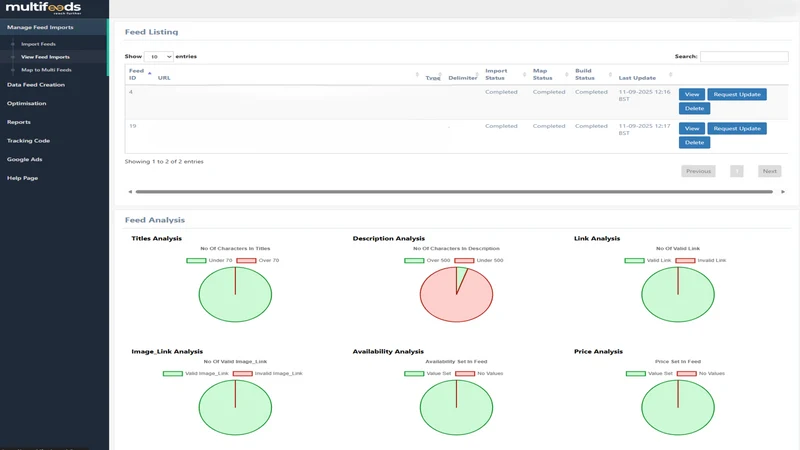The image size is (800, 450).
Task: Click the Type column header
Action: 433,78
